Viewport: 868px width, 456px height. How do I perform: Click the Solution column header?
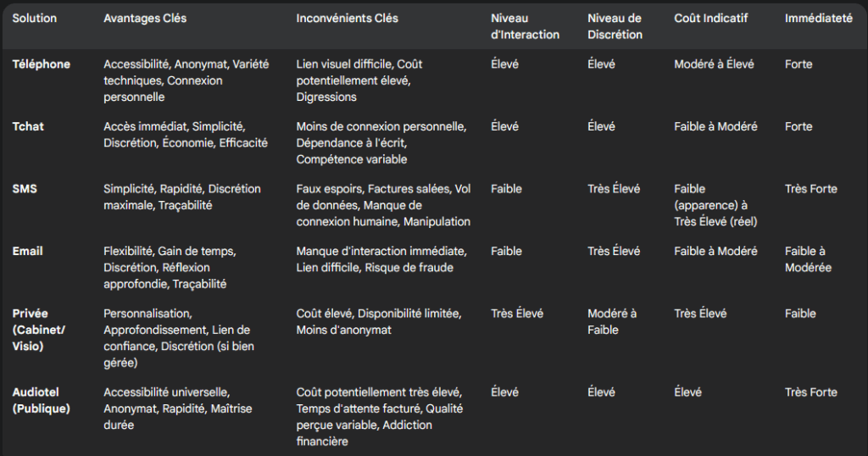click(x=34, y=19)
